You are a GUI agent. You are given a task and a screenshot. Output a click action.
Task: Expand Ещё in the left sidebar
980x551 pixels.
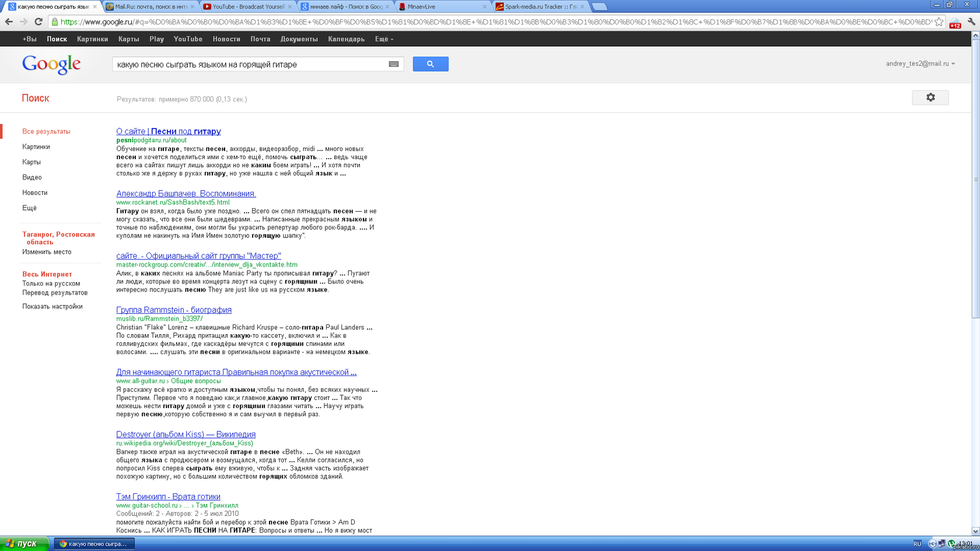[29, 208]
